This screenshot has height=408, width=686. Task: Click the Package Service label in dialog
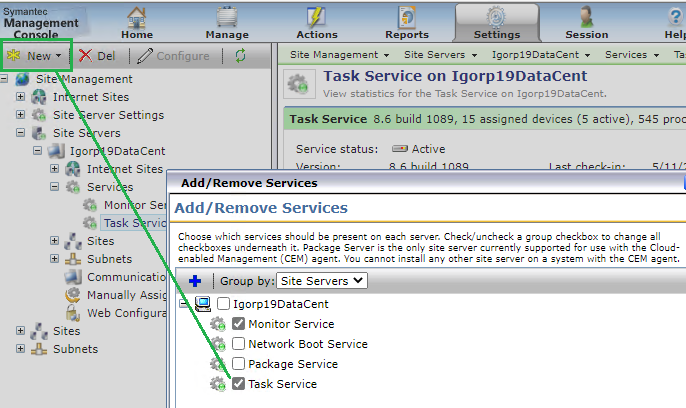pyautogui.click(x=293, y=364)
